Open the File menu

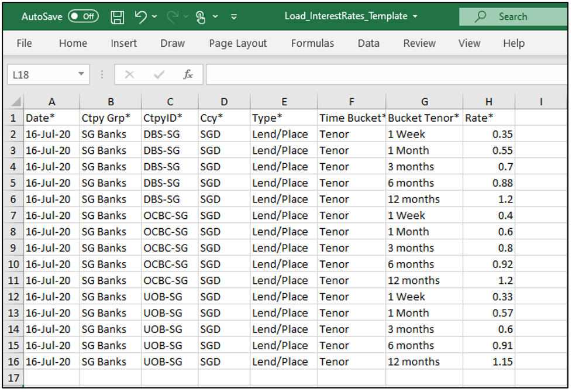(24, 43)
